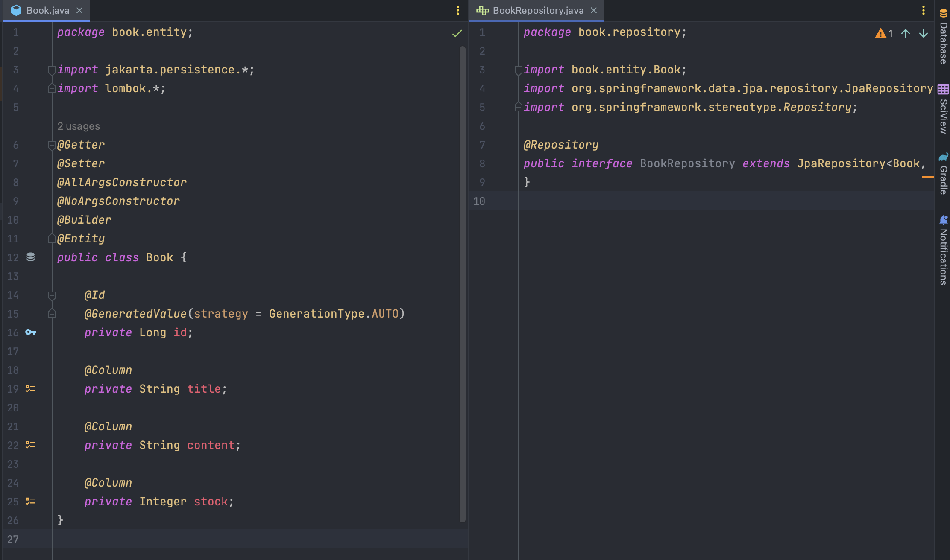Screen dimensions: 950x560
Task: Click the column gutter icon beside the title field
Action: pyautogui.click(x=30, y=388)
